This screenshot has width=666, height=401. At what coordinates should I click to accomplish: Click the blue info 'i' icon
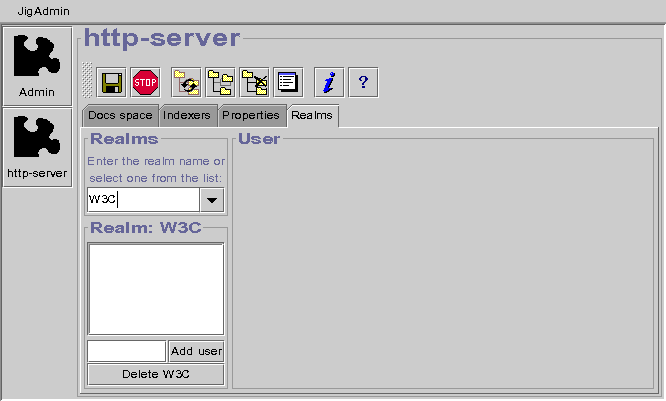[x=328, y=82]
